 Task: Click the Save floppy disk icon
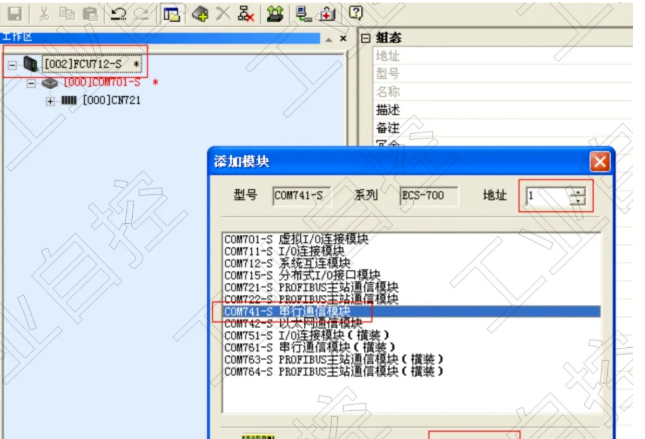[13, 13]
